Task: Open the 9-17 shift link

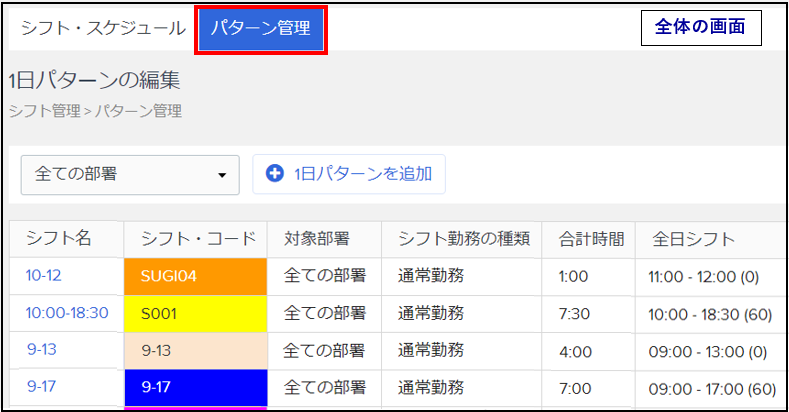Action: [x=41, y=388]
